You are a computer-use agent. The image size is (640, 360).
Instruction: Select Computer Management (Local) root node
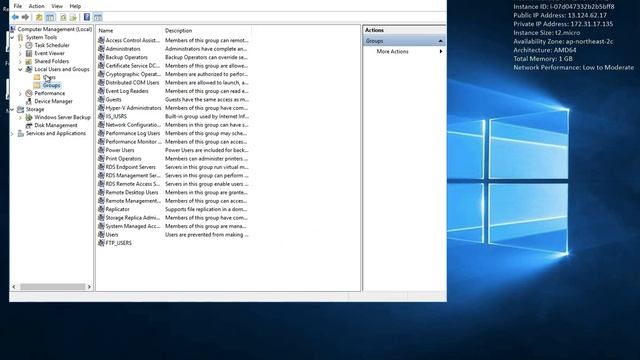pyautogui.click(x=55, y=29)
